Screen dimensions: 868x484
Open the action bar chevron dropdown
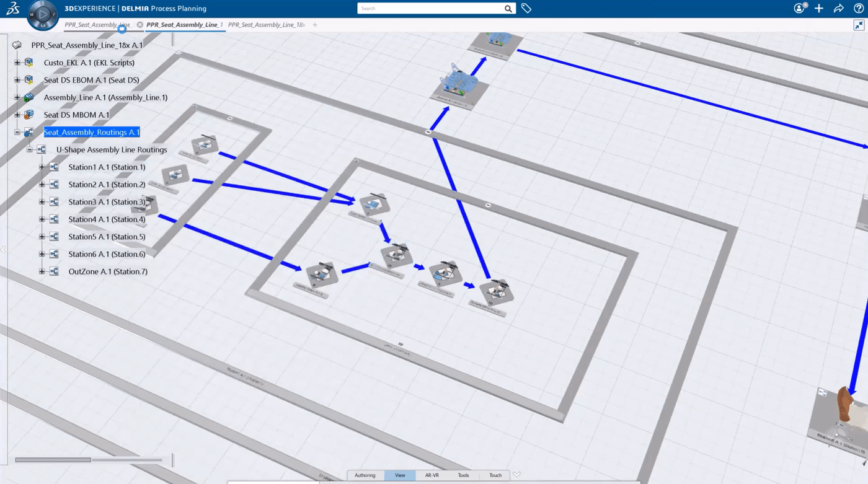pyautogui.click(x=516, y=475)
